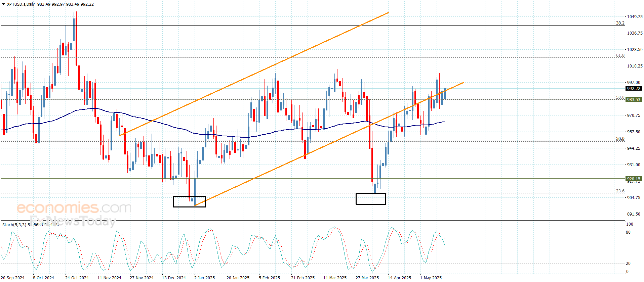Click the 38.2 Fibonacci level label
644x282 pixels.
point(620,23)
